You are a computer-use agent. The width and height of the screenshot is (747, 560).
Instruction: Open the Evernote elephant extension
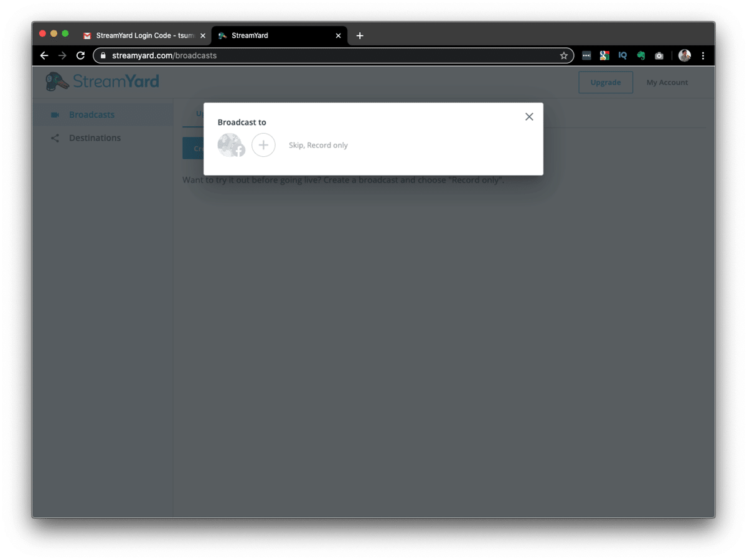point(641,55)
